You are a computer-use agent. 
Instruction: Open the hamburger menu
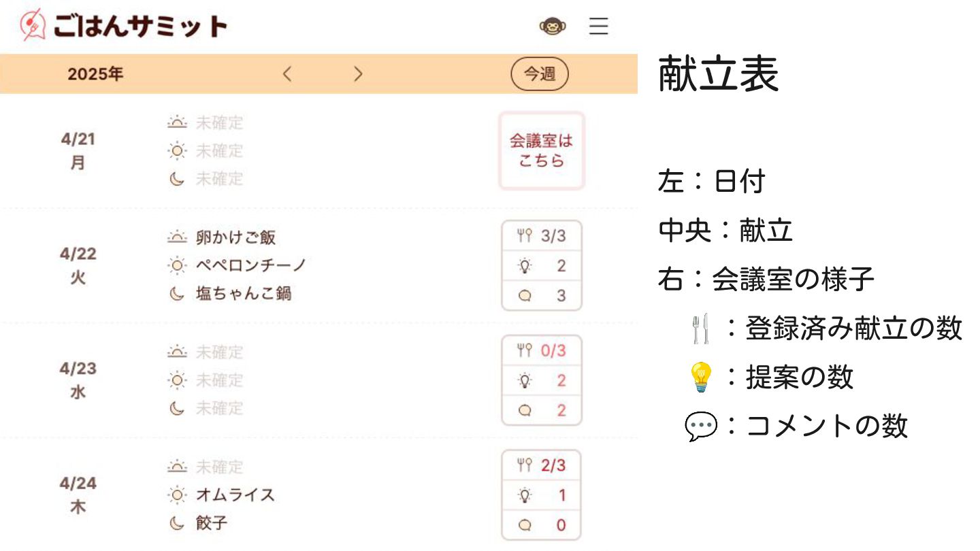pyautogui.click(x=598, y=27)
